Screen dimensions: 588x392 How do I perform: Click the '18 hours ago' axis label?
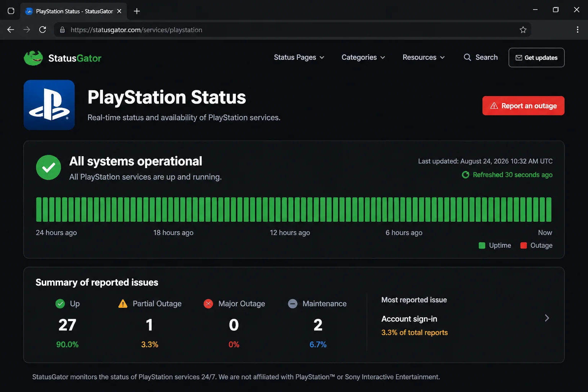173,233
